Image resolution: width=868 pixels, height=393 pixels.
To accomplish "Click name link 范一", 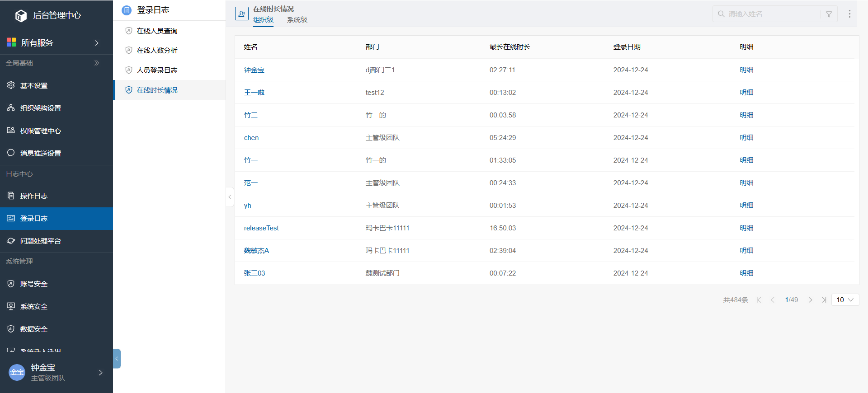I will [251, 183].
